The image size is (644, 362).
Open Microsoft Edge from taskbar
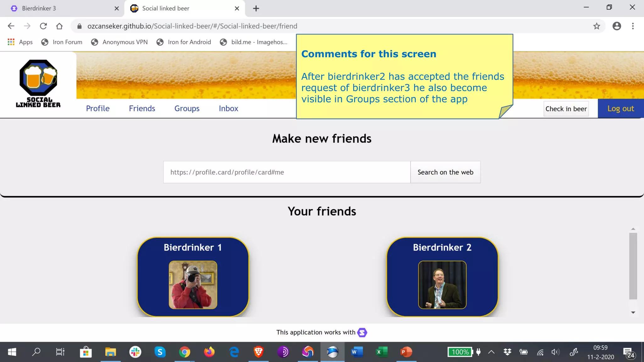click(234, 352)
